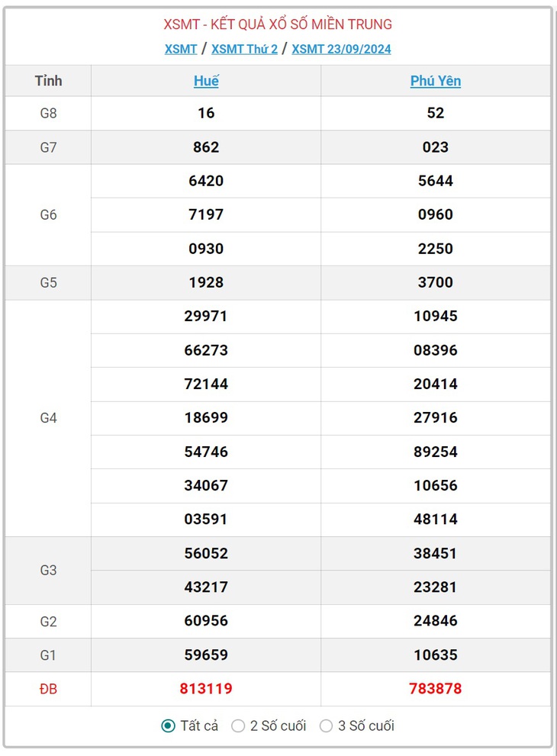Select the "Tất cả" radio button
Viewport: 557px width, 756px height.
click(x=169, y=725)
